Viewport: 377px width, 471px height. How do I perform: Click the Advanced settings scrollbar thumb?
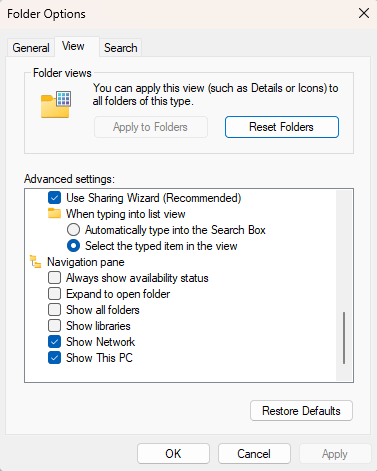coord(344,338)
